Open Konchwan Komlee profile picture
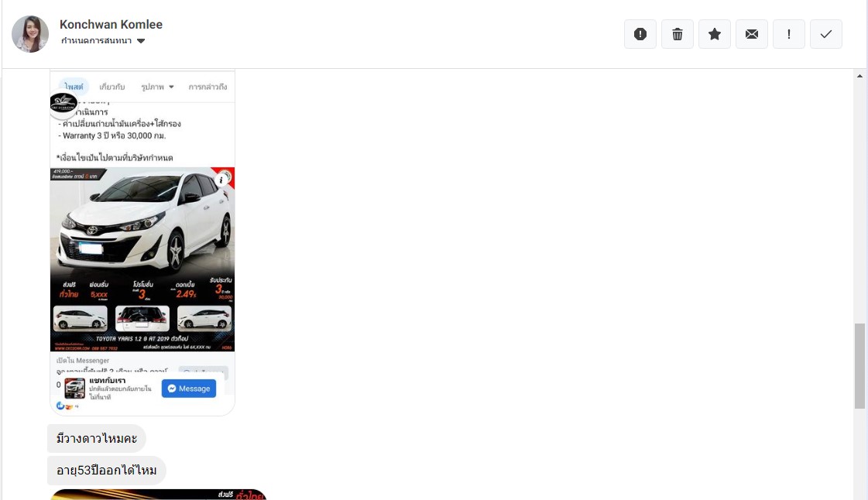 (x=30, y=34)
